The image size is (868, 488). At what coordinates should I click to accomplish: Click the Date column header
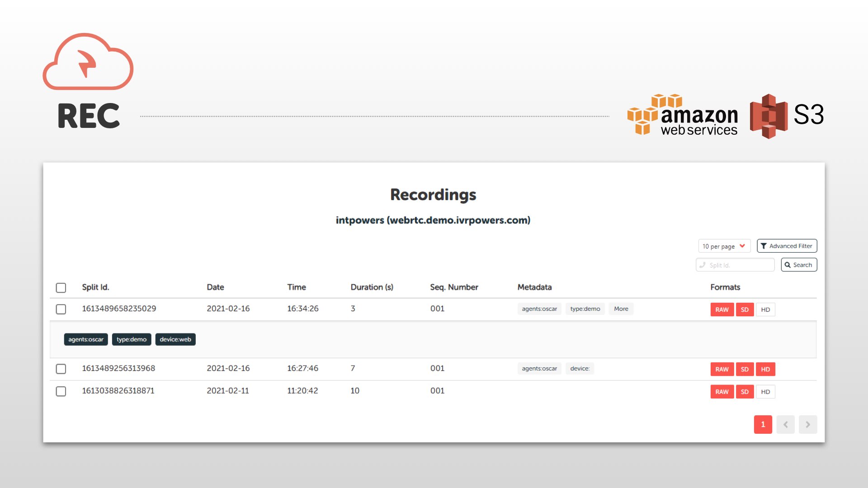[215, 287]
